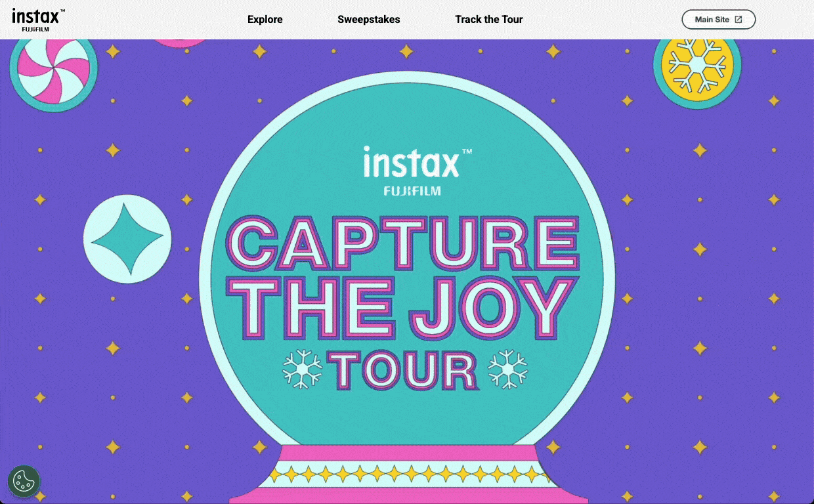Click the snowflake right of TOUR
Screen dimensions: 814x504
pyautogui.click(x=508, y=369)
